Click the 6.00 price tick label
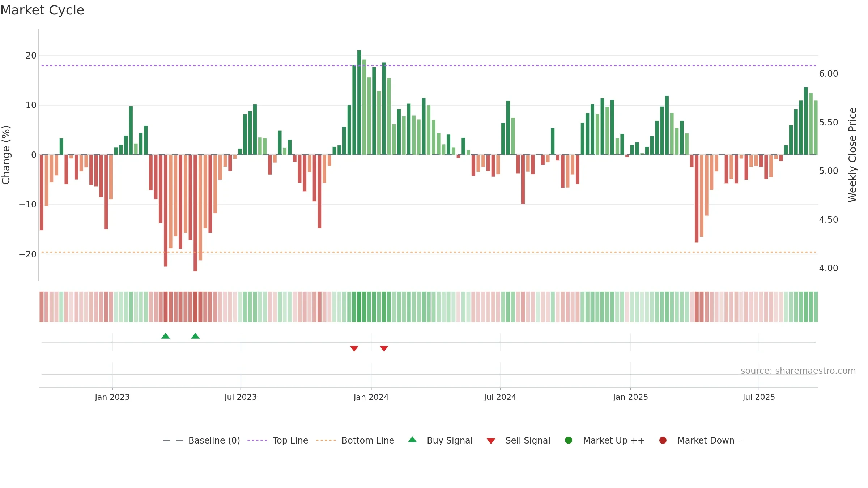868x488 pixels. [829, 74]
